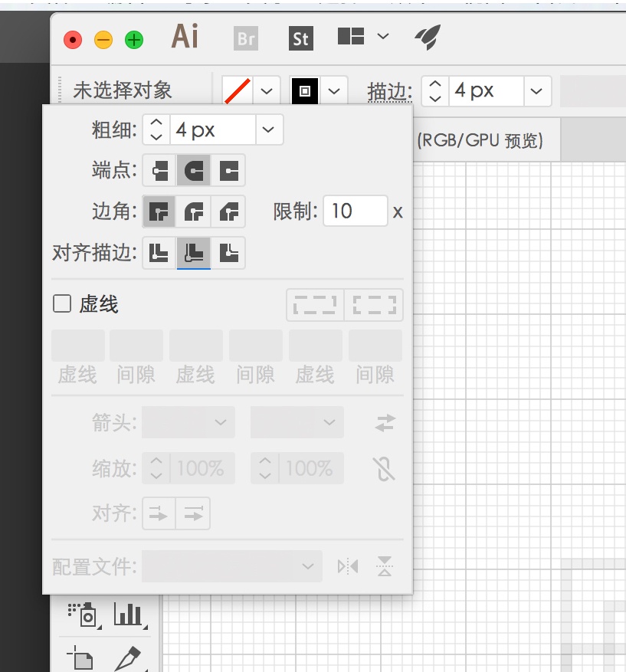Align stroke to outside option

[x=228, y=253]
